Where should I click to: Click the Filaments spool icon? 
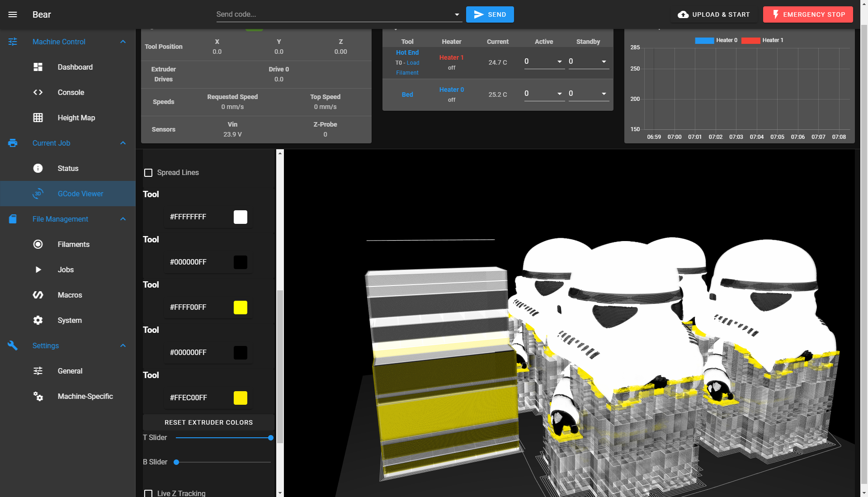click(38, 244)
